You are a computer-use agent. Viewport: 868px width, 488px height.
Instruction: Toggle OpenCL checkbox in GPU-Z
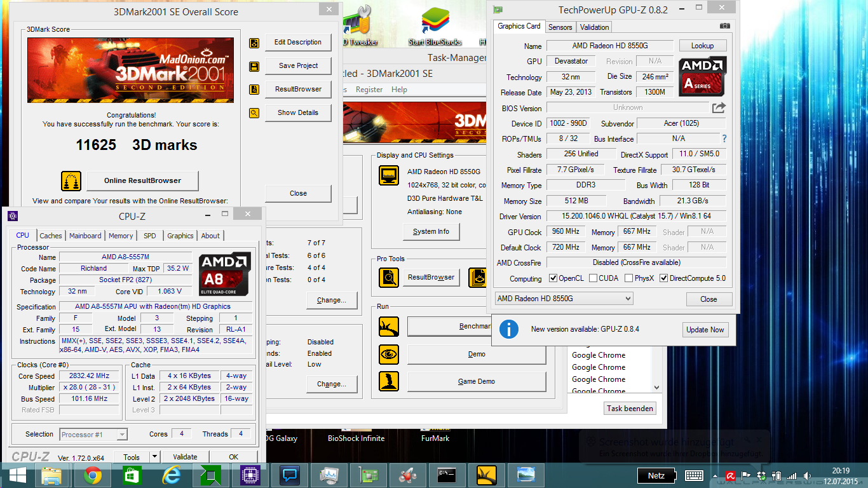point(553,278)
